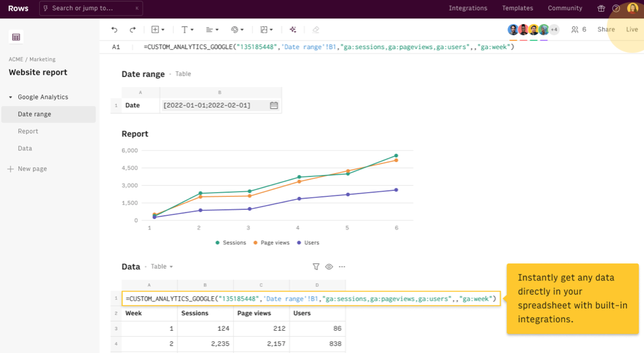Click the formula bar text at top
Screen dimensions: 644x353
click(329, 47)
